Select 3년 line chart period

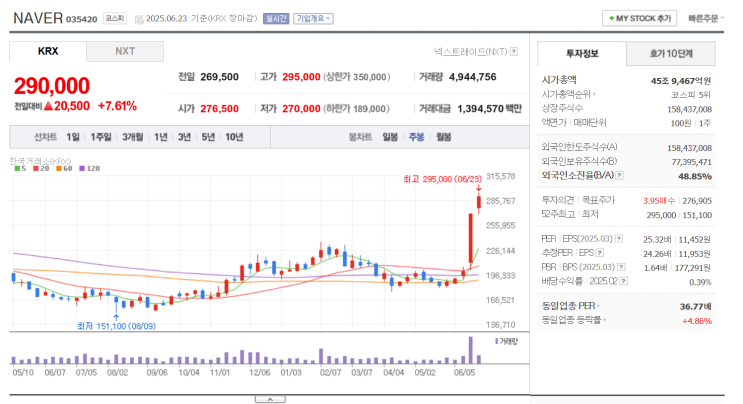pyautogui.click(x=184, y=137)
